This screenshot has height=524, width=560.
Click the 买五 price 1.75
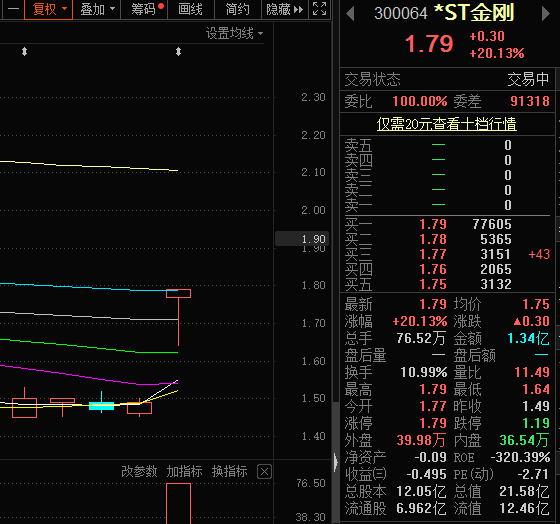433,284
